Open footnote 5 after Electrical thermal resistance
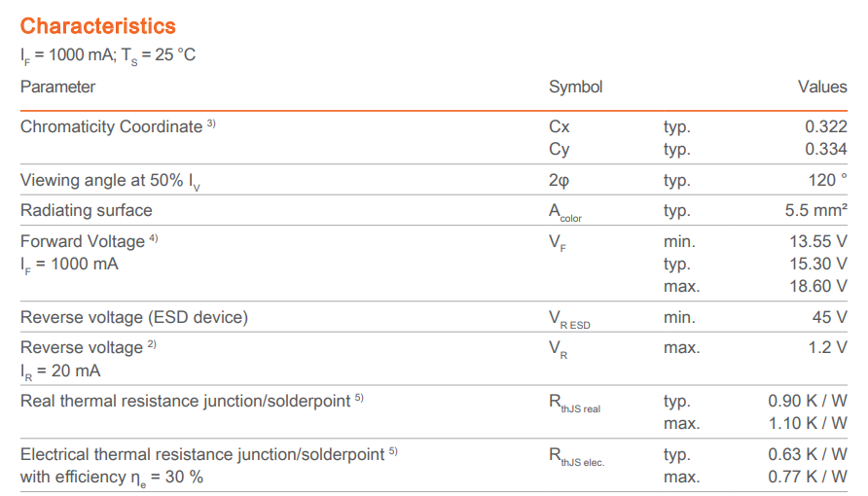 [x=393, y=452]
